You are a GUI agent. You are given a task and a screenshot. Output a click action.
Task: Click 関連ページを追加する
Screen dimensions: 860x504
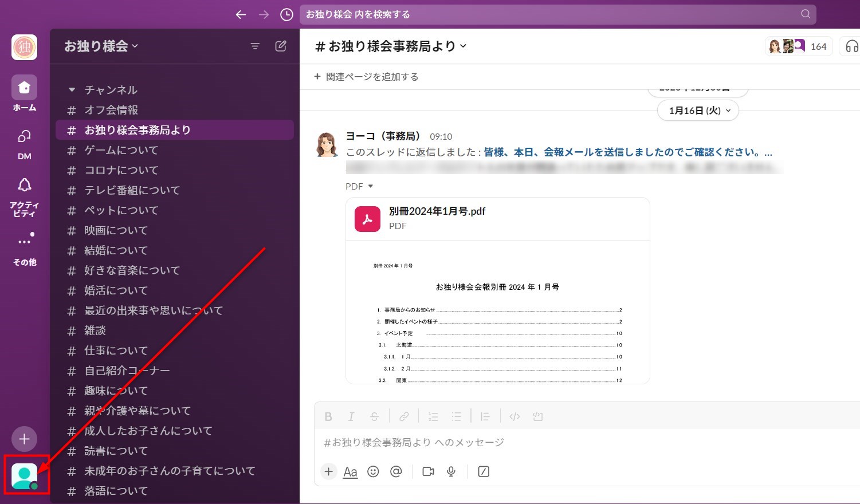[366, 77]
